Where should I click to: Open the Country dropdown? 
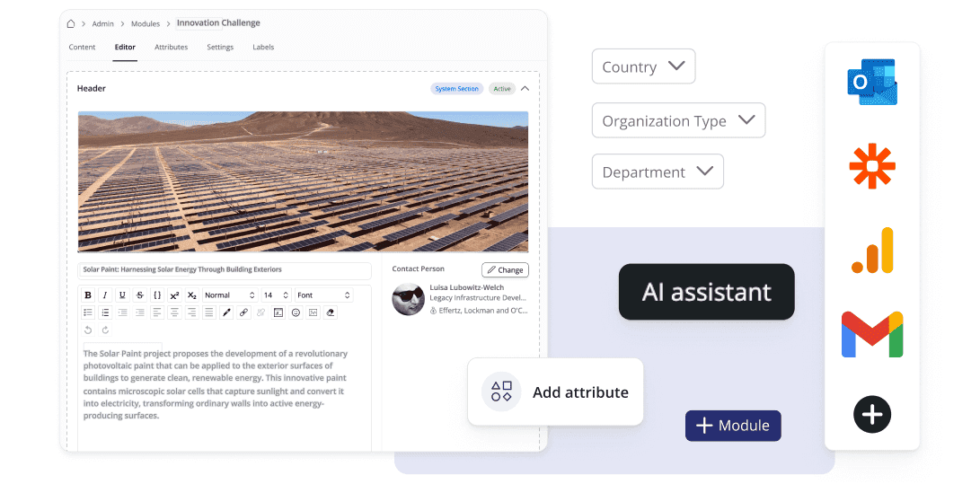point(643,66)
